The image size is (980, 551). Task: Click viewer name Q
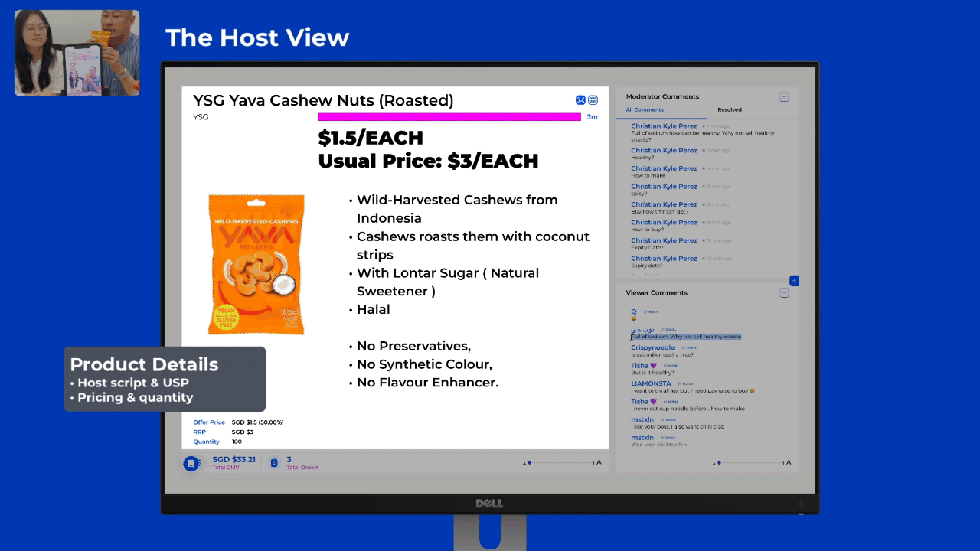pyautogui.click(x=634, y=311)
